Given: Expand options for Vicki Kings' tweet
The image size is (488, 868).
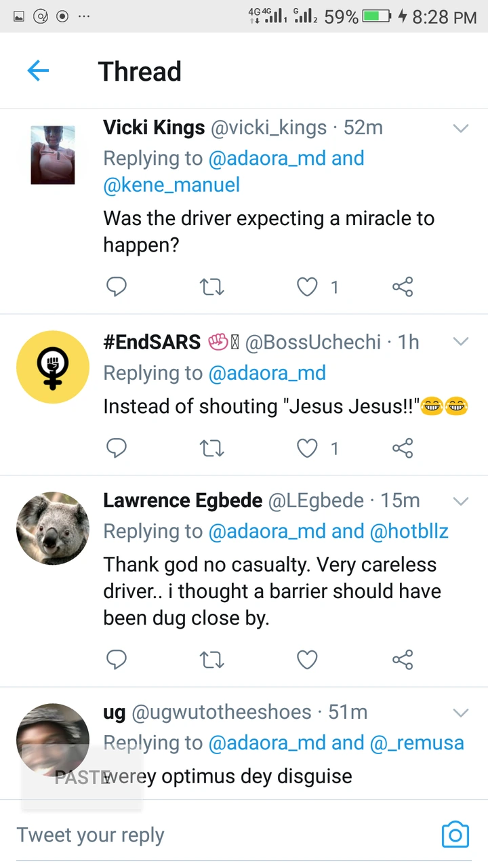Looking at the screenshot, I should pyautogui.click(x=461, y=128).
